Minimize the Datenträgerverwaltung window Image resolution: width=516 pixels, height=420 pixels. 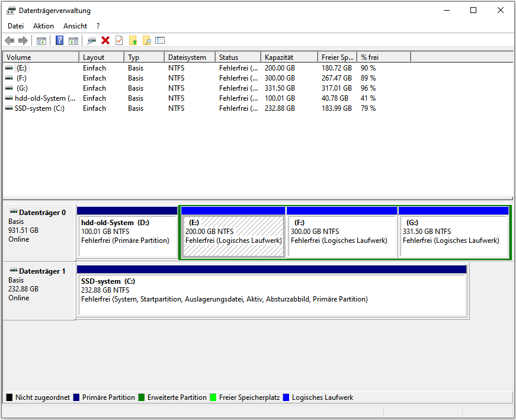click(447, 11)
